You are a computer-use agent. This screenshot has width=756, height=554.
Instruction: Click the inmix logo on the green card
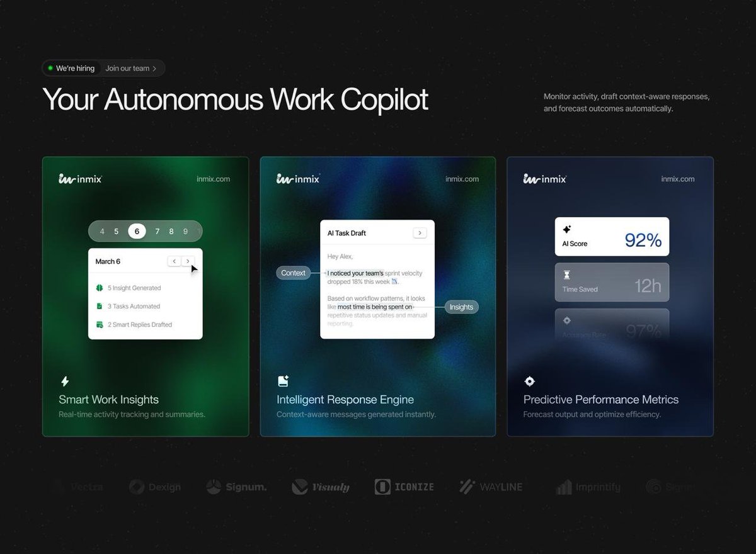(80, 179)
